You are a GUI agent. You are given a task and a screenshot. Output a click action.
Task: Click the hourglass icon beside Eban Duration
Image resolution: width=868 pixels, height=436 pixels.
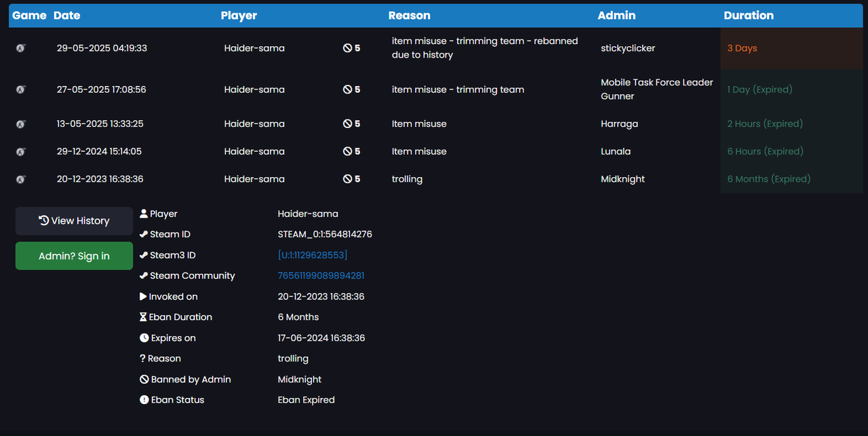[x=143, y=317]
